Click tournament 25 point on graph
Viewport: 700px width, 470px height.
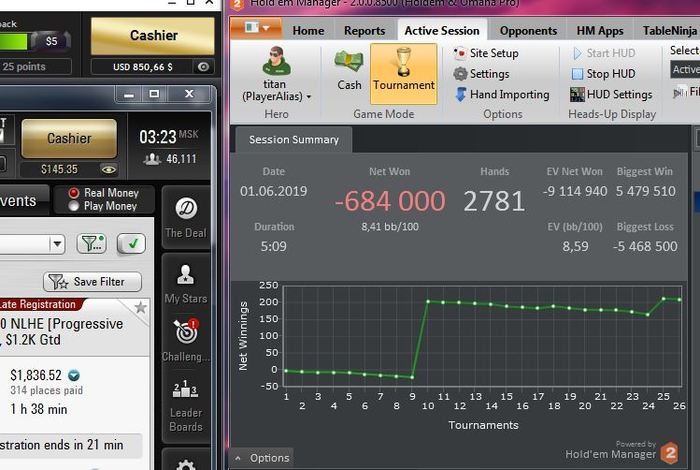click(664, 299)
